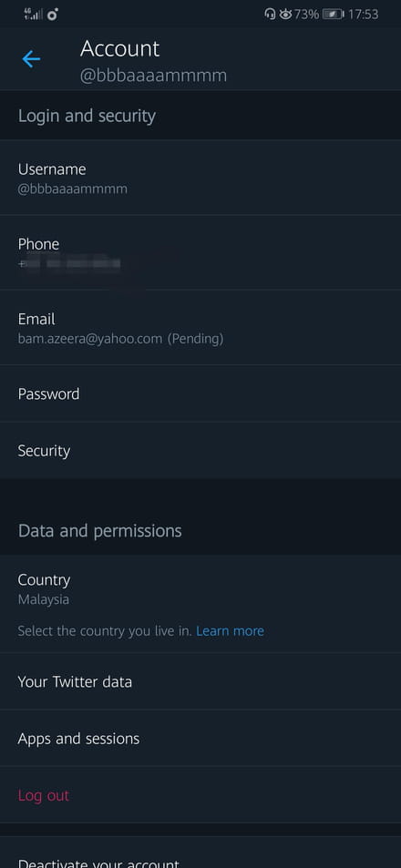This screenshot has width=401, height=868.
Task: Tap the blue back arrow
Action: [x=31, y=58]
